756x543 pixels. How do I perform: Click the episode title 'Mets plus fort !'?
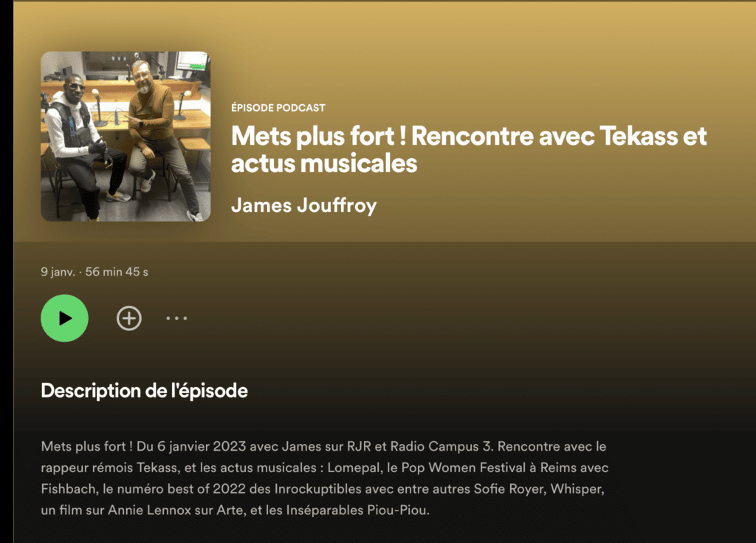(469, 149)
